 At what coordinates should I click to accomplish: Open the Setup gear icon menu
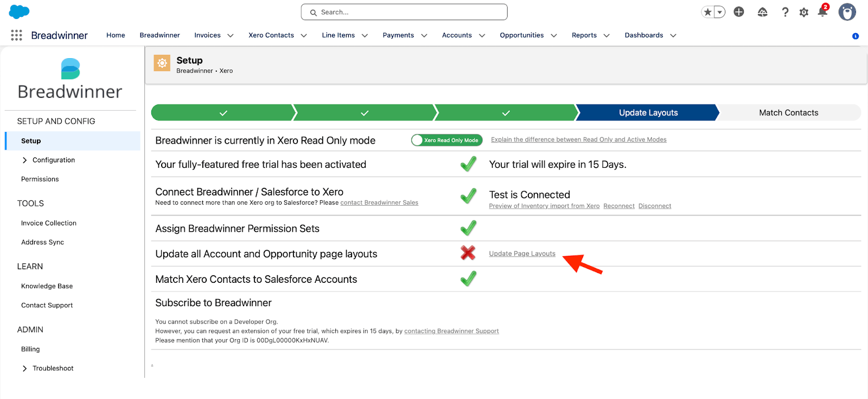803,12
